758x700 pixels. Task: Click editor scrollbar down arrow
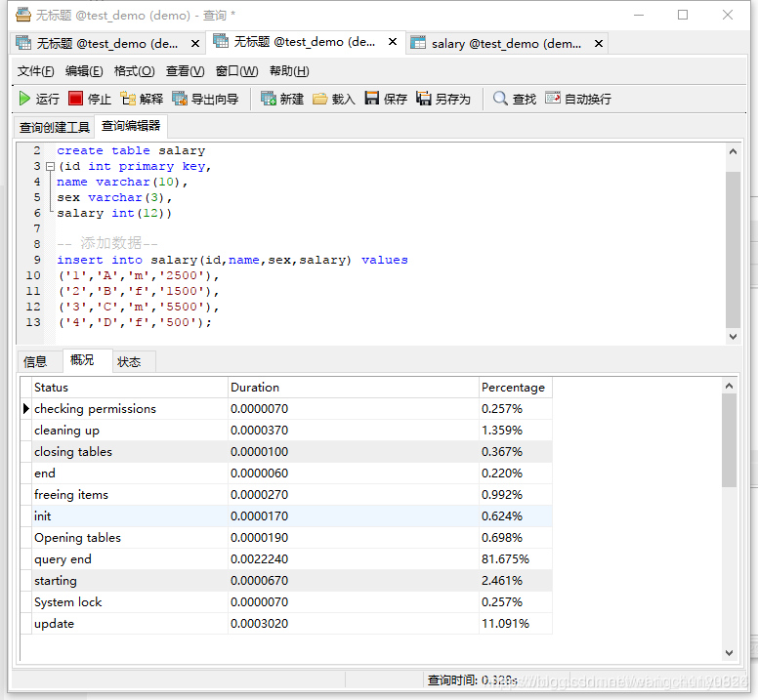pos(733,336)
